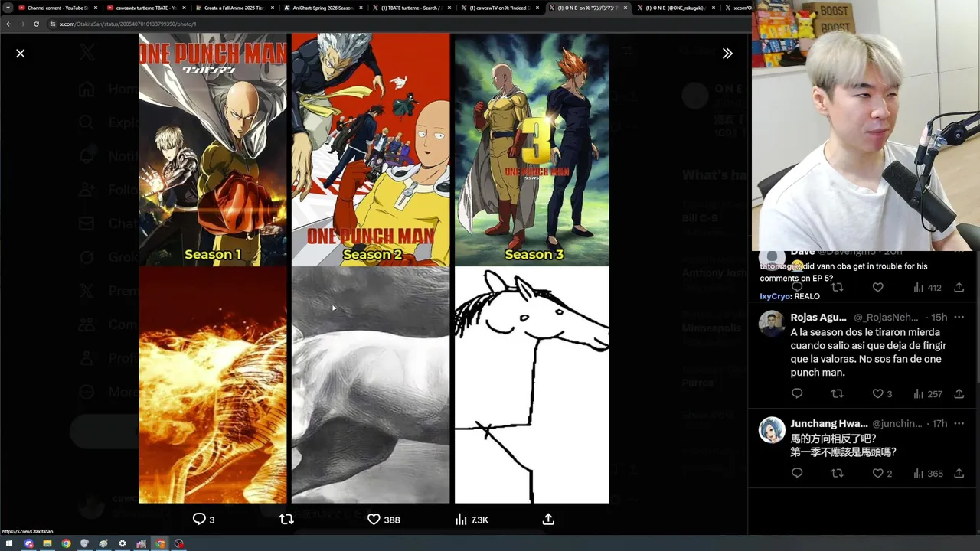
Task: Reply to Junchang Hwa's comment
Action: point(797,474)
